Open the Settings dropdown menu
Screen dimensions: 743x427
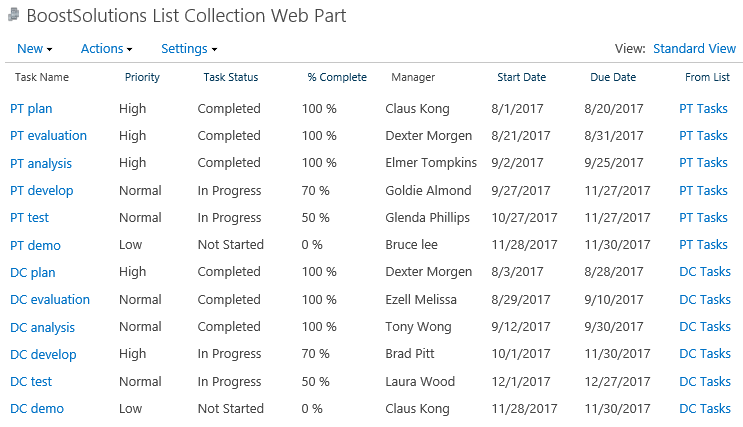[189, 49]
